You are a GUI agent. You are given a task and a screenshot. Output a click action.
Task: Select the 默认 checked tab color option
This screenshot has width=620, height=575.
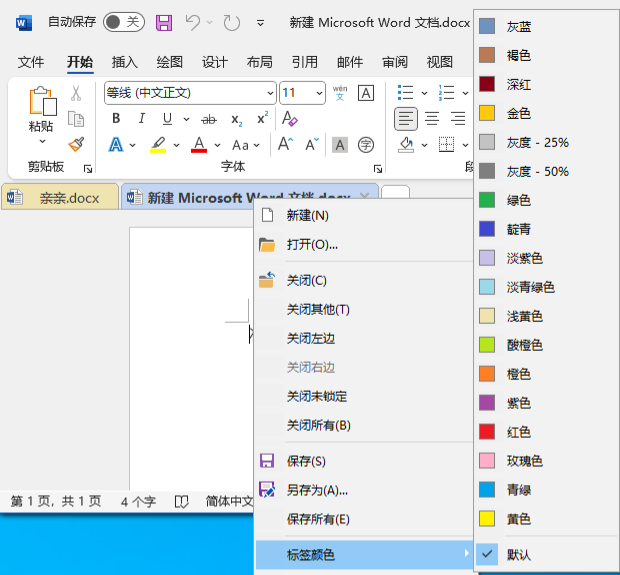(547, 555)
